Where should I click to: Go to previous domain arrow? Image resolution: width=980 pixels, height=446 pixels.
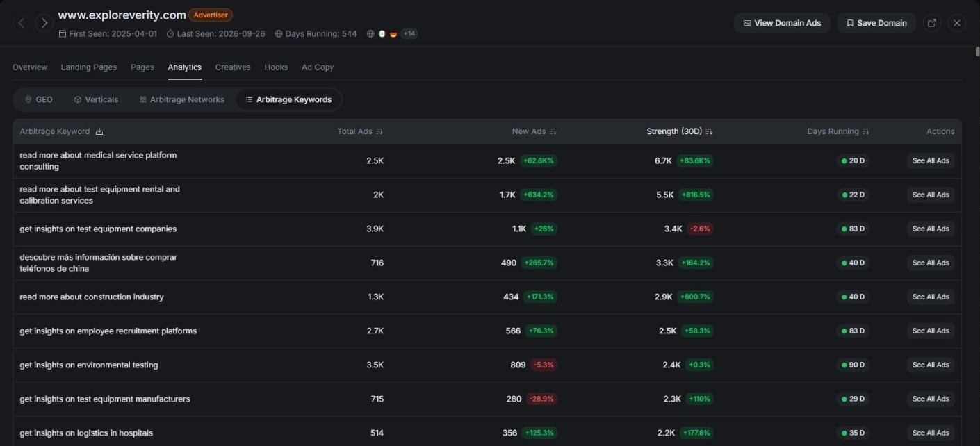[x=22, y=23]
